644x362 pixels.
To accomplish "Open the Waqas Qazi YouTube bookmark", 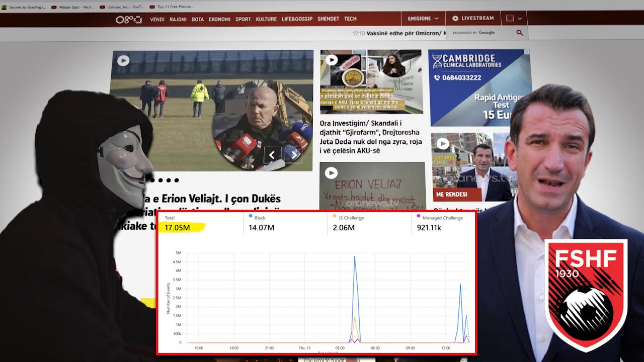I will [x=73, y=8].
